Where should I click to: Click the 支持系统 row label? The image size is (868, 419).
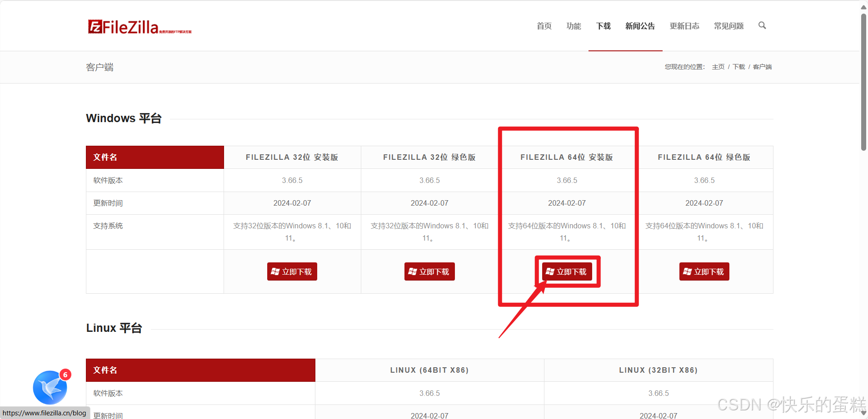108,226
